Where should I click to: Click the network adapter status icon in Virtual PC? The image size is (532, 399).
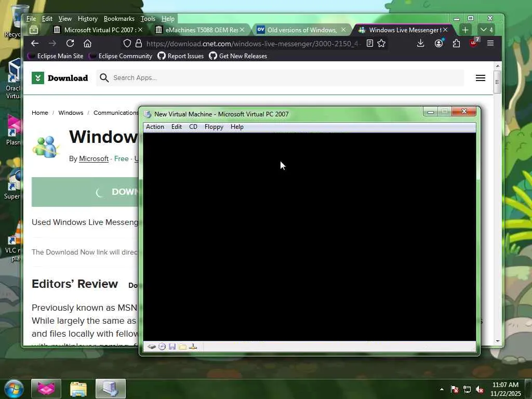[x=193, y=347]
